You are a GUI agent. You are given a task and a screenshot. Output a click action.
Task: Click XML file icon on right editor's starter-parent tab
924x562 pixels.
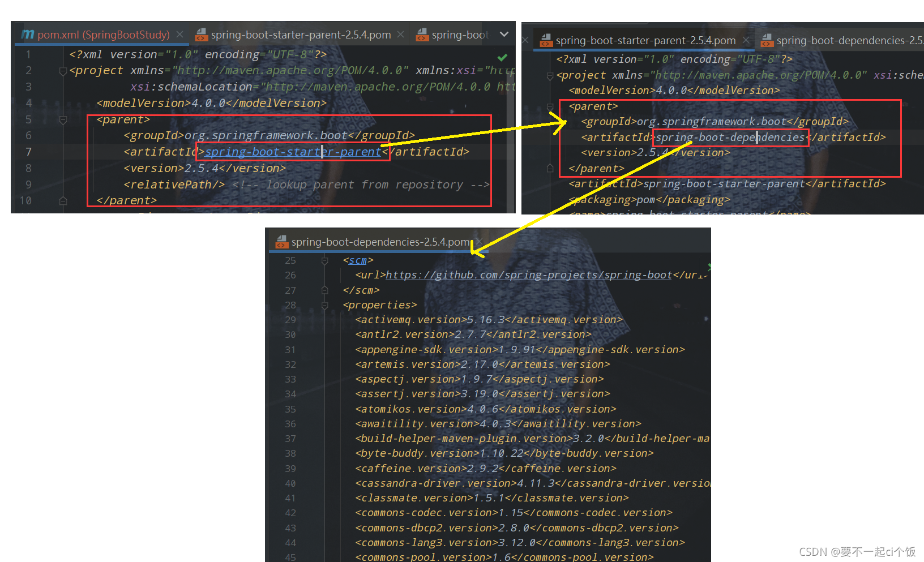tap(546, 40)
